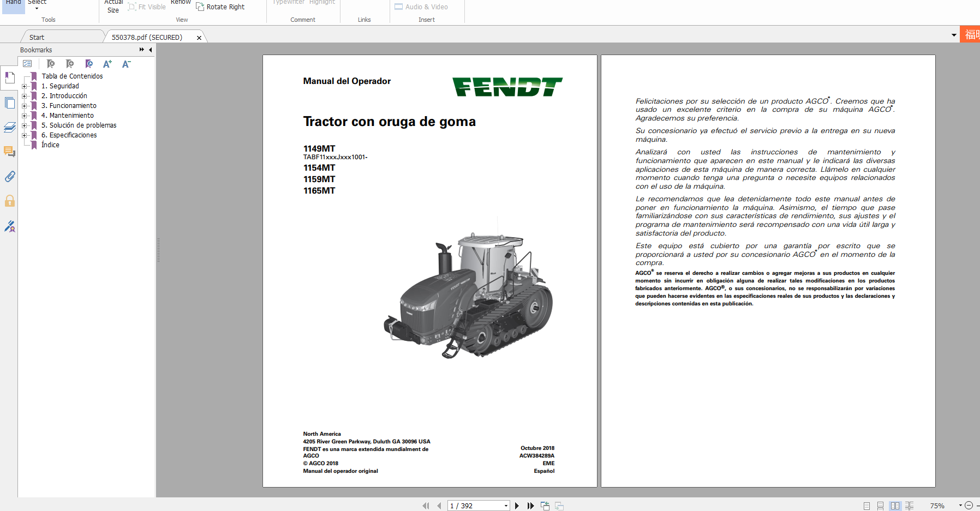Click the Rotate Right tool
Image resolution: width=980 pixels, height=511 pixels.
pyautogui.click(x=220, y=7)
